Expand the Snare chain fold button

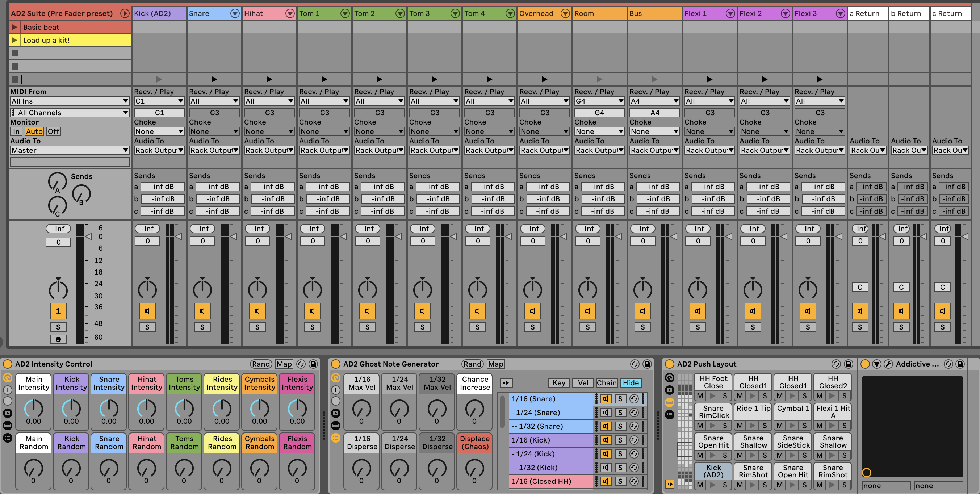point(235,13)
